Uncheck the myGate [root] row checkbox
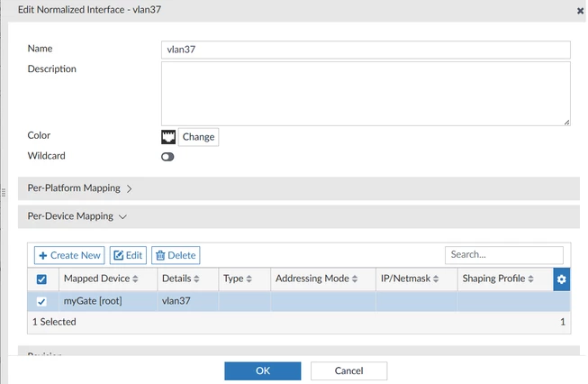 coord(41,301)
